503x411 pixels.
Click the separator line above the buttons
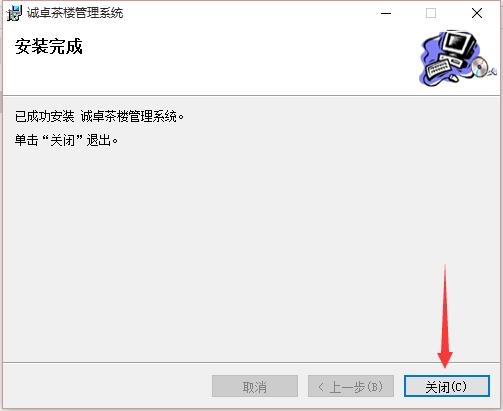click(251, 362)
